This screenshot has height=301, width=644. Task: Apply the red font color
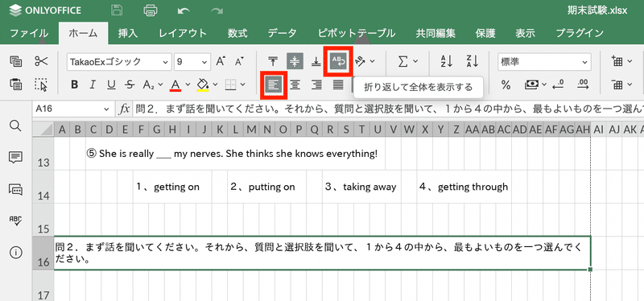pyautogui.click(x=175, y=85)
